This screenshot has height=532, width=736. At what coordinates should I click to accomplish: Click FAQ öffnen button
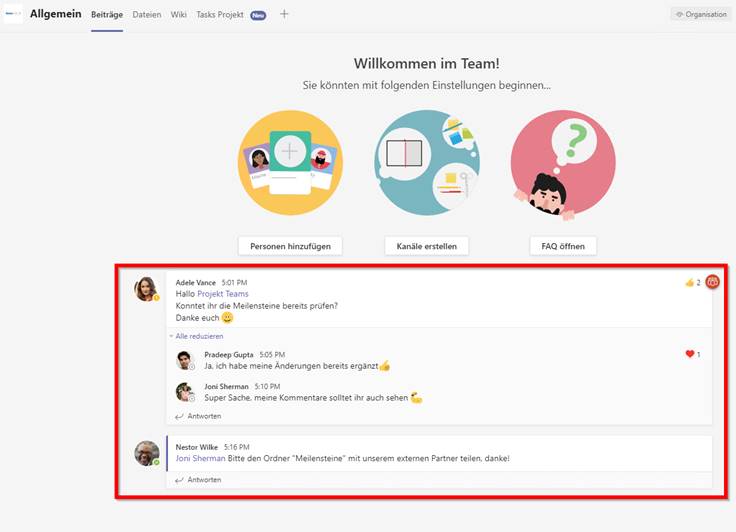tap(563, 246)
